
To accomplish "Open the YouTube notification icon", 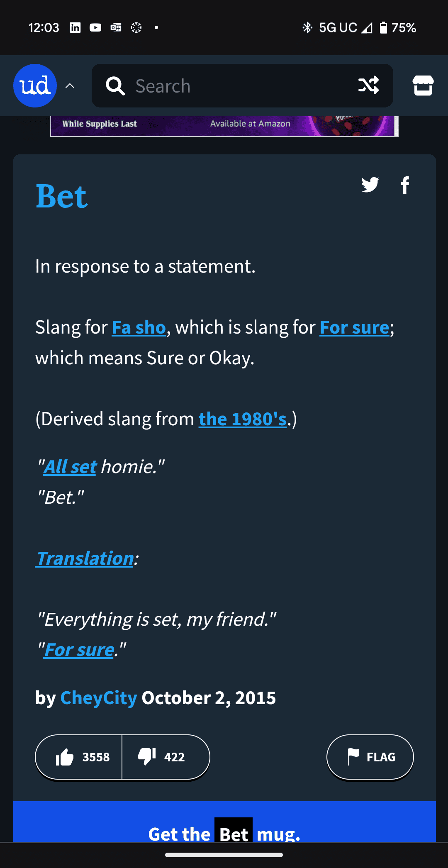I will tap(95, 27).
